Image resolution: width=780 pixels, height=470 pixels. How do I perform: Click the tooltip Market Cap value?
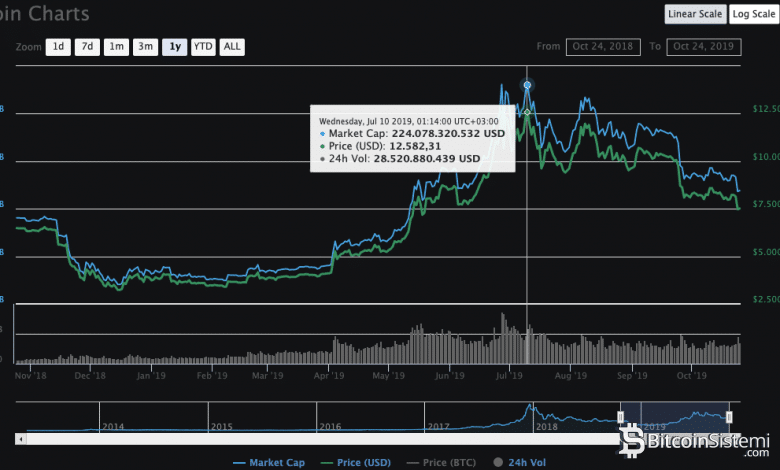448,133
